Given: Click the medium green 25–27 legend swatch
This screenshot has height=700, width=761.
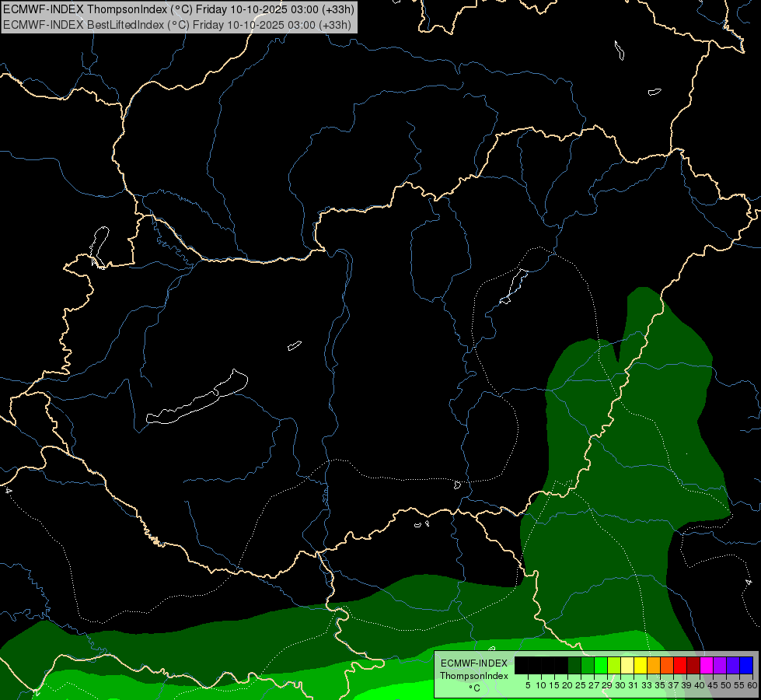Looking at the screenshot, I should click(x=588, y=665).
